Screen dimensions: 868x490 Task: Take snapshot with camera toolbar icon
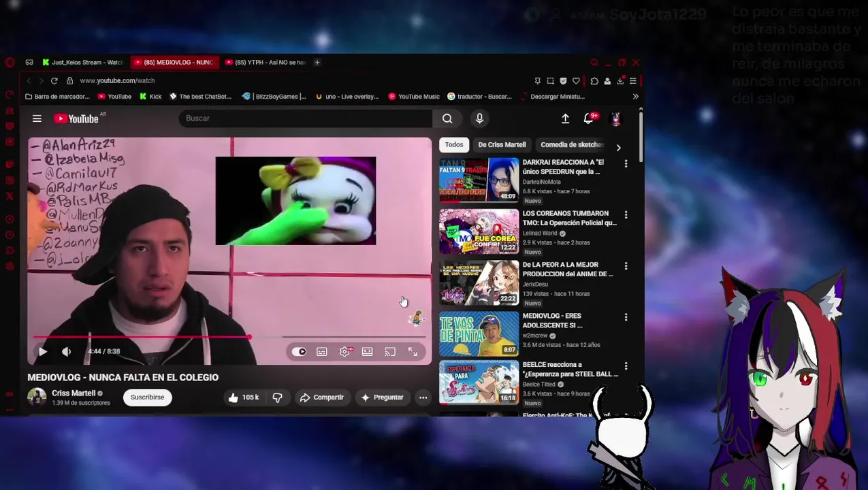[x=550, y=81]
